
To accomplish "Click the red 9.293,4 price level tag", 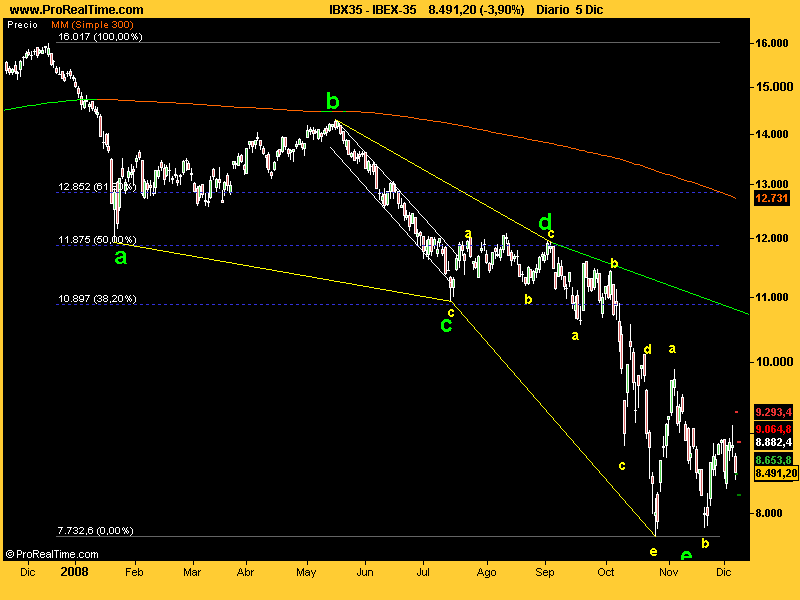I will point(773,412).
